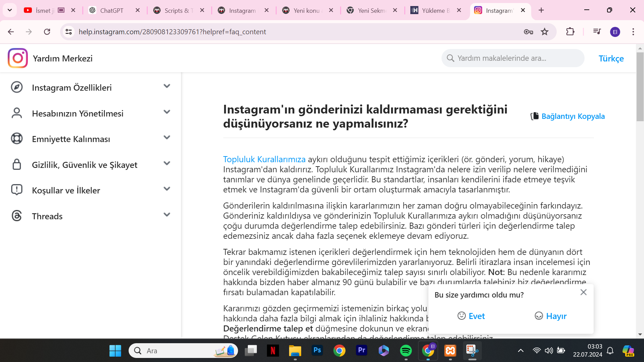Show hidden system tray icons
The image size is (644, 362).
coord(521,351)
